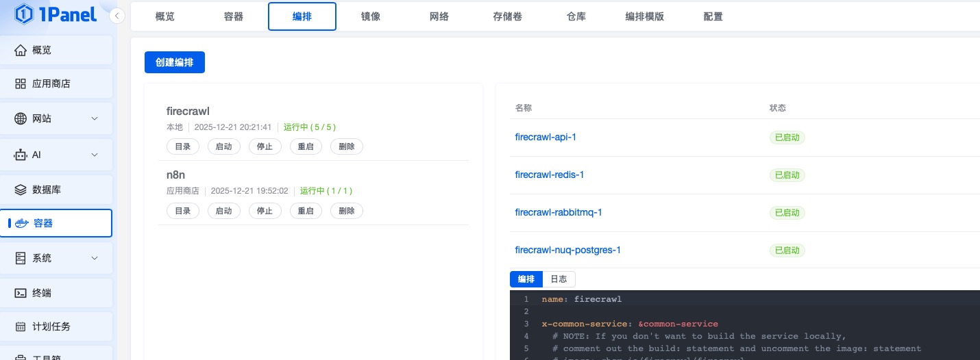
Task: Switch to the top 容器 tab
Action: click(234, 16)
